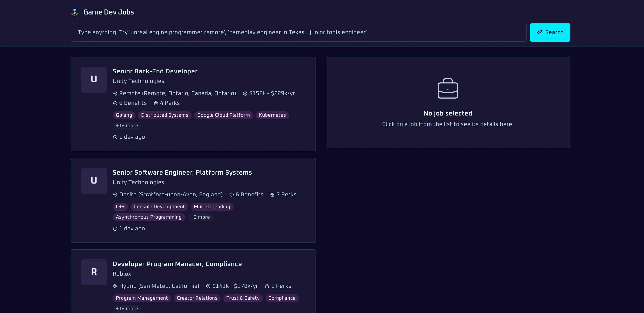644x313 pixels.
Task: Select Onsite (Stratford-upon-Avon, England) text
Action: [x=171, y=194]
